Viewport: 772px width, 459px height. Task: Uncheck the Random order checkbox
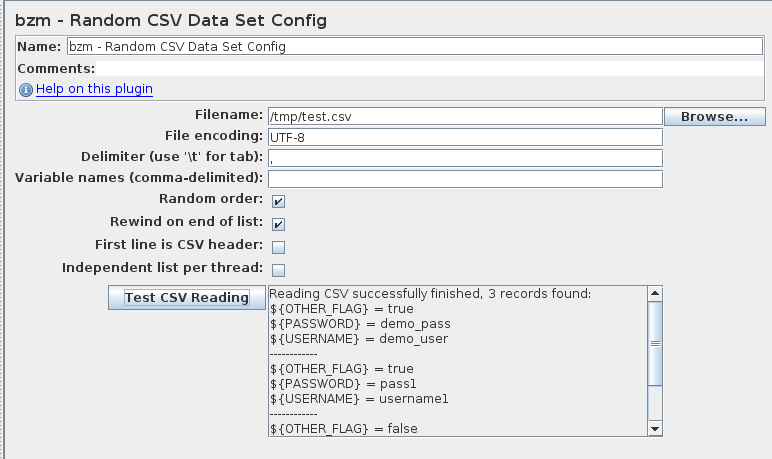[x=278, y=201]
